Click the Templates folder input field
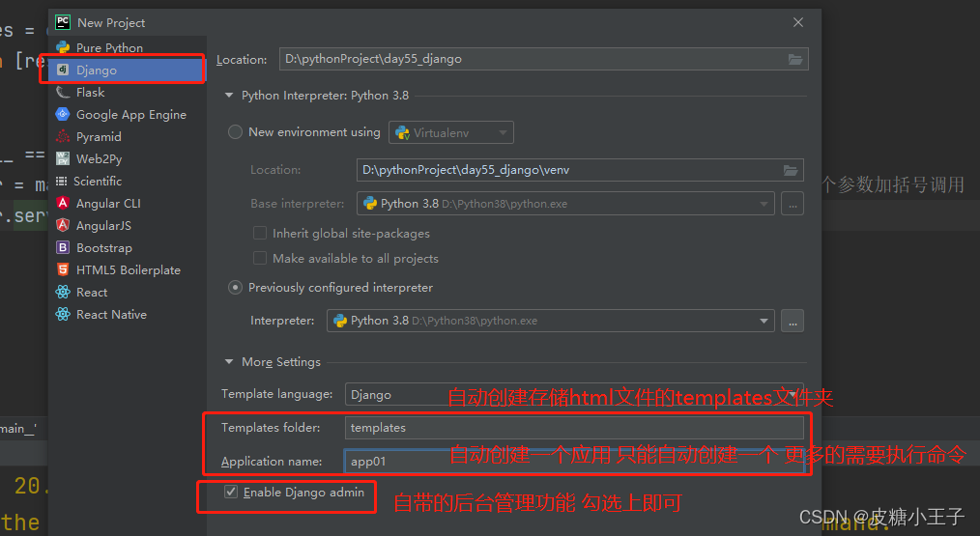Viewport: 980px width, 536px height. 574,428
